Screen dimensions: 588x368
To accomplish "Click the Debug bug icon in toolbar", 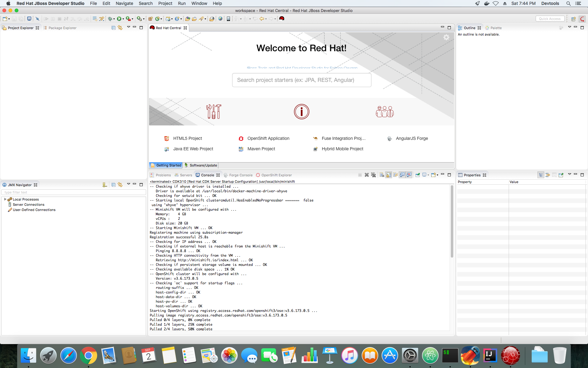I will pyautogui.click(x=110, y=19).
